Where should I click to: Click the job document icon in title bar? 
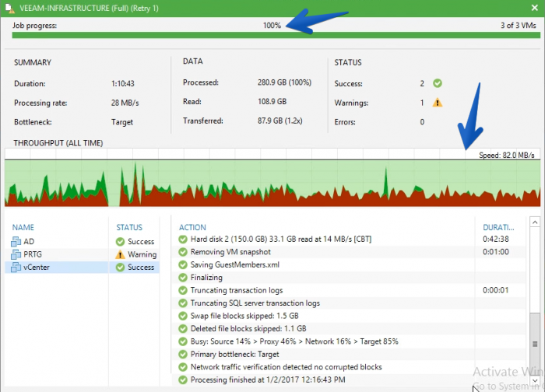[9, 8]
